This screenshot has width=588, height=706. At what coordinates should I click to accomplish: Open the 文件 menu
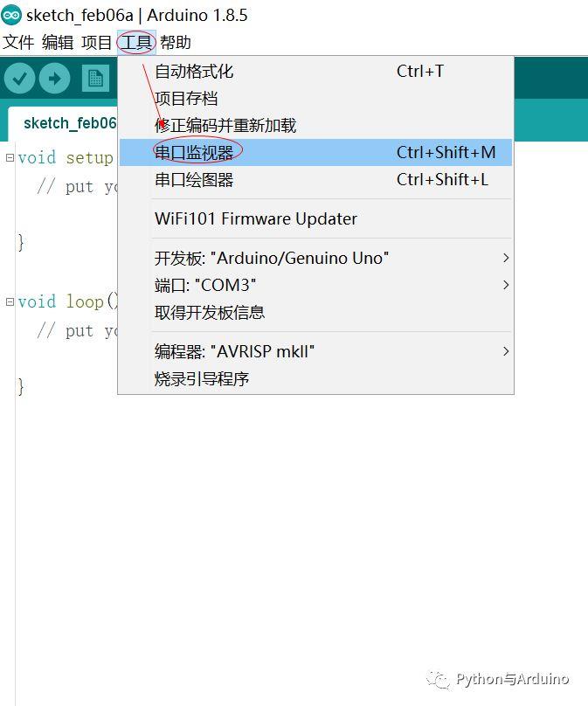(18, 42)
